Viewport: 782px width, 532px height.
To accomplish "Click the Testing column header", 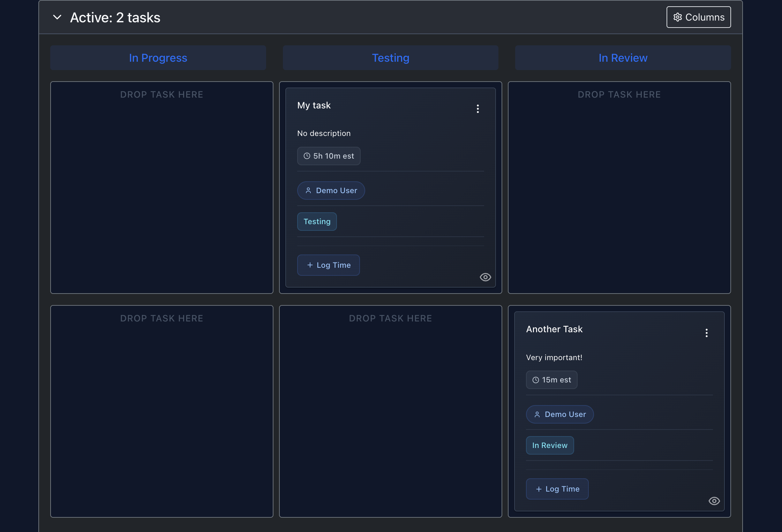I will coord(390,58).
